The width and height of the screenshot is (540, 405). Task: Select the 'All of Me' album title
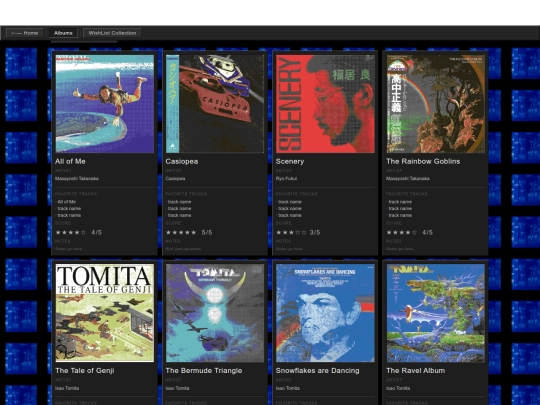pyautogui.click(x=70, y=161)
